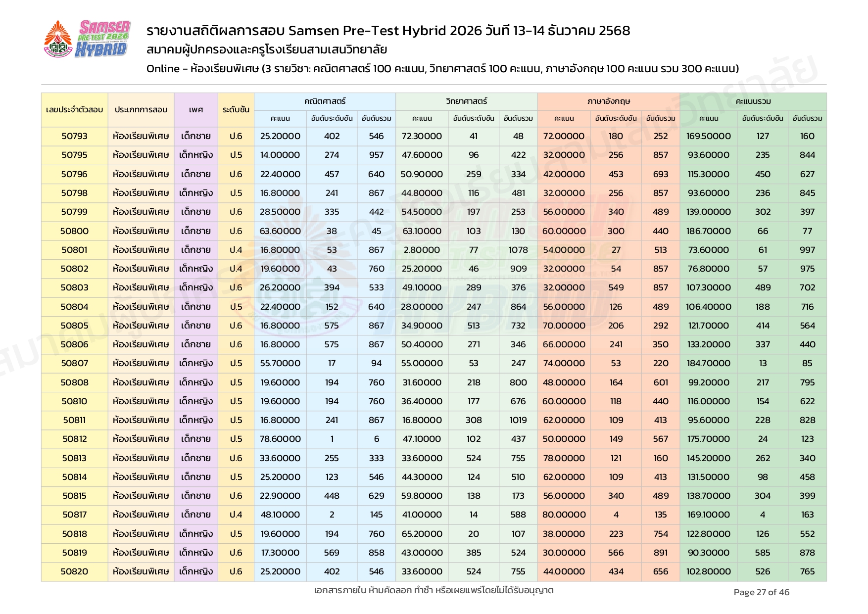The image size is (868, 614).
Task: Click exam ID 50812 in first column
Action: click(x=74, y=439)
